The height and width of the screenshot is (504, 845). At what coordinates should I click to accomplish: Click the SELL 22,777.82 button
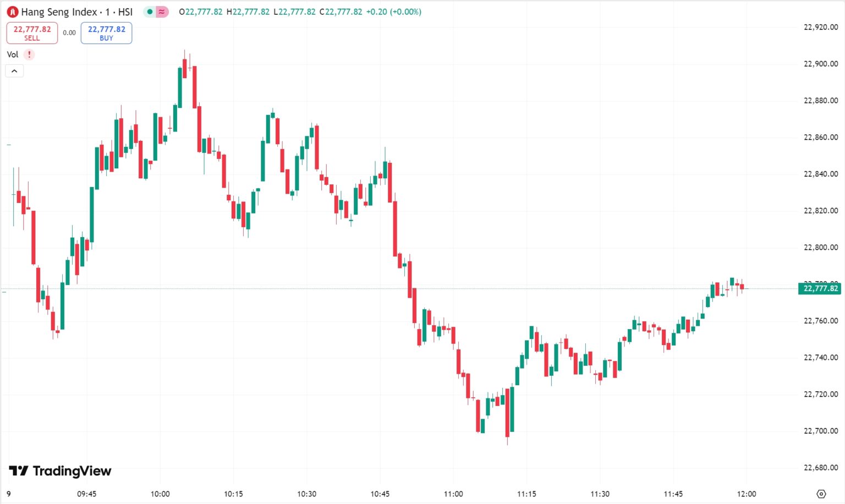click(32, 33)
